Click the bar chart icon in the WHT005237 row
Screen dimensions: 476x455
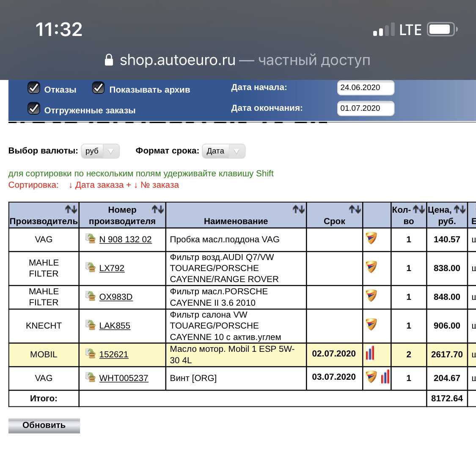385,377
